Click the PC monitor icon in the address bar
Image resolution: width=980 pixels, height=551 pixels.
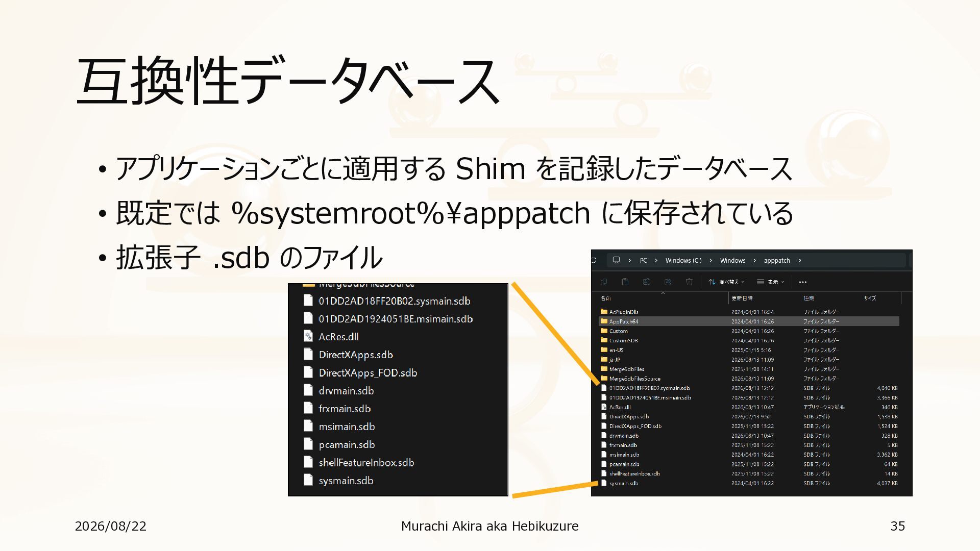pos(616,260)
